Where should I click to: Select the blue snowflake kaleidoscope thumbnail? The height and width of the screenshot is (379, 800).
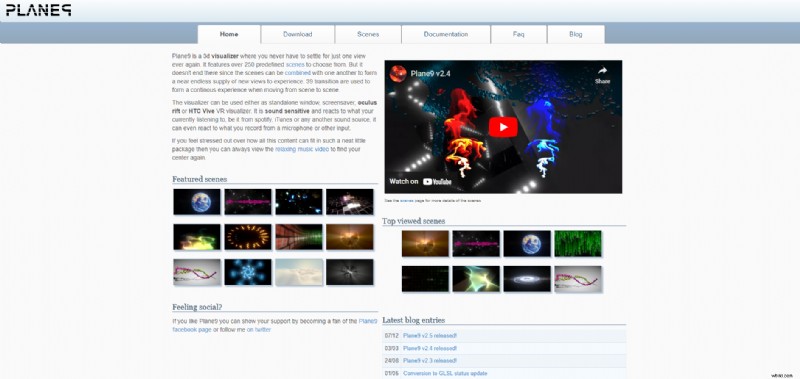point(248,272)
